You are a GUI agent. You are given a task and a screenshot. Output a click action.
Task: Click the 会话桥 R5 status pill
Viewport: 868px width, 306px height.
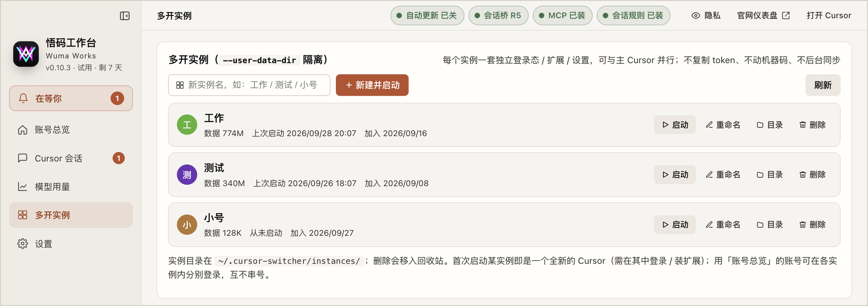point(498,15)
